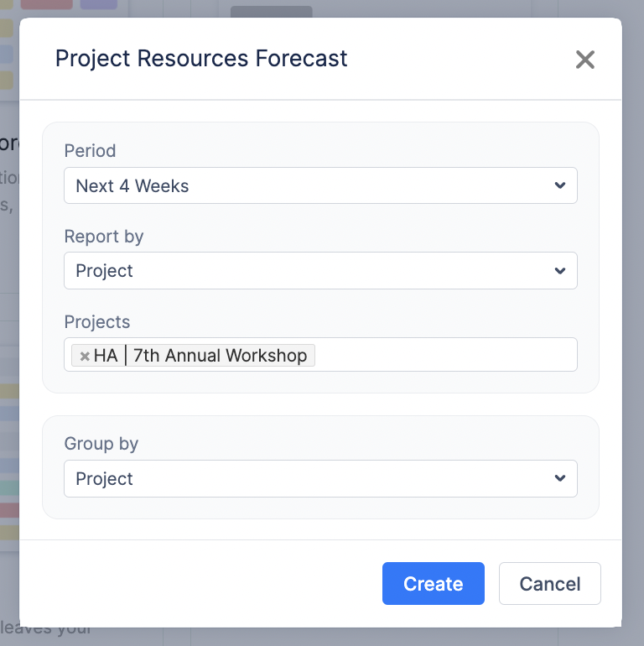
Task: Click the "leaves your" text below the dialog
Action: (x=46, y=628)
